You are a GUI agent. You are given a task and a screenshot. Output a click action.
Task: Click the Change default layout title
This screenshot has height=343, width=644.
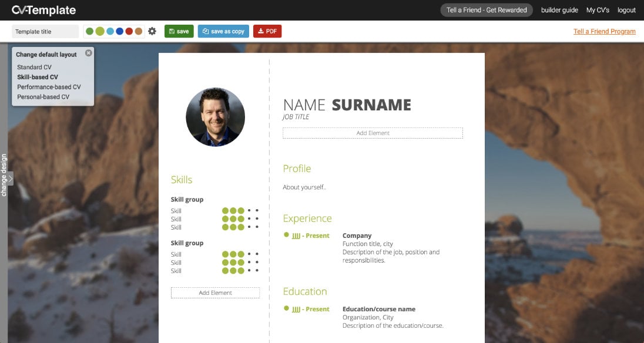(46, 55)
